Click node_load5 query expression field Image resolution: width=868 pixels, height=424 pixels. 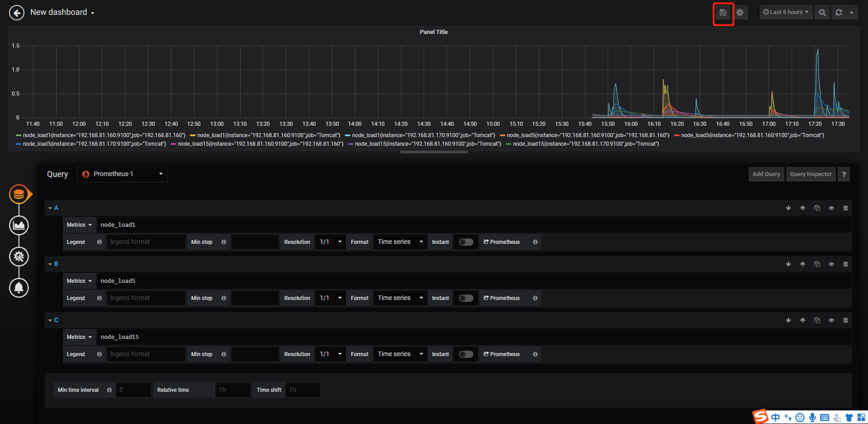pos(474,281)
